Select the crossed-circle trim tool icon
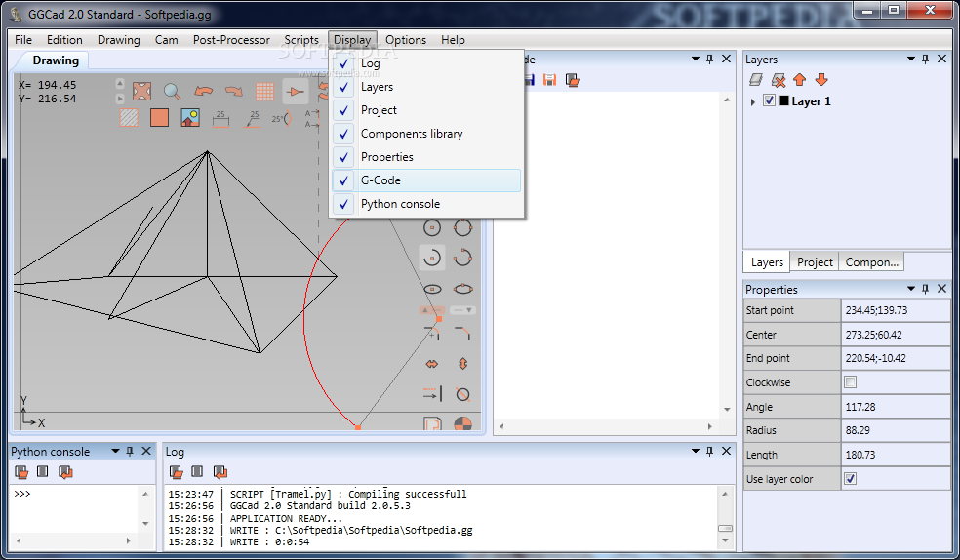The width and height of the screenshot is (960, 560). [462, 395]
